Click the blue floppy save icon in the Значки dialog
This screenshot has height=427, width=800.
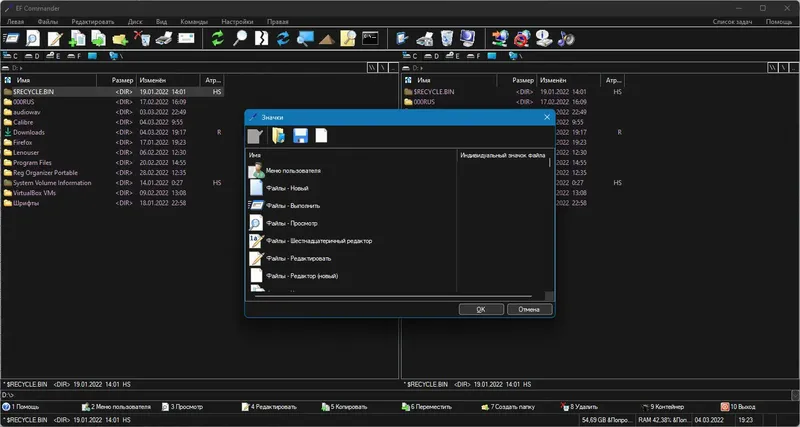tap(300, 136)
